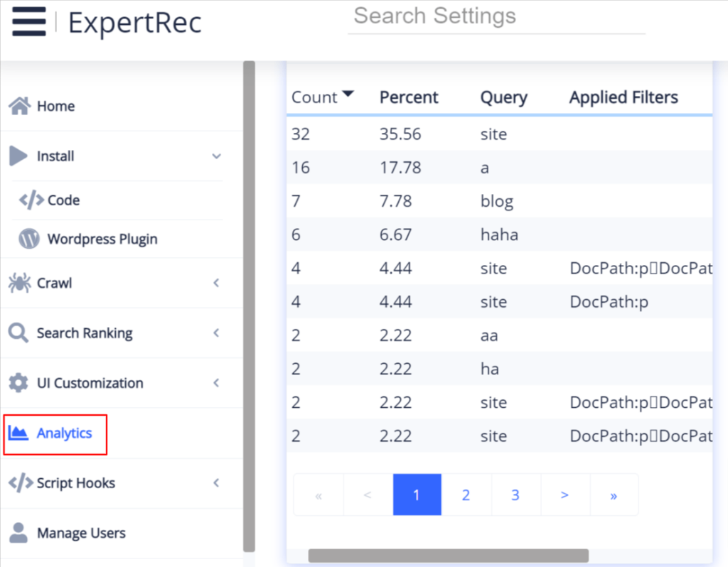Click the Wordpress Plugin icon
This screenshot has width=728, height=567.
(x=28, y=239)
